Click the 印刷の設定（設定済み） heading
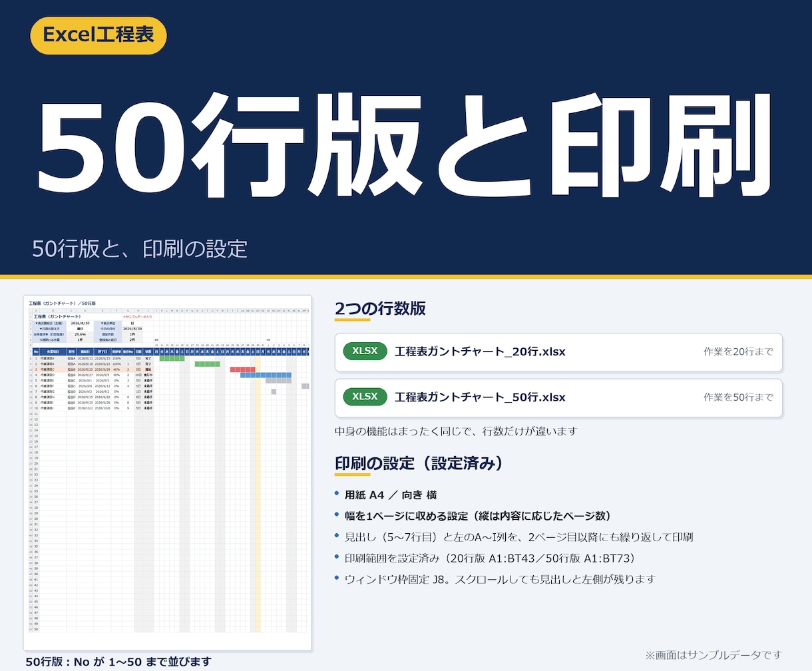 419,463
